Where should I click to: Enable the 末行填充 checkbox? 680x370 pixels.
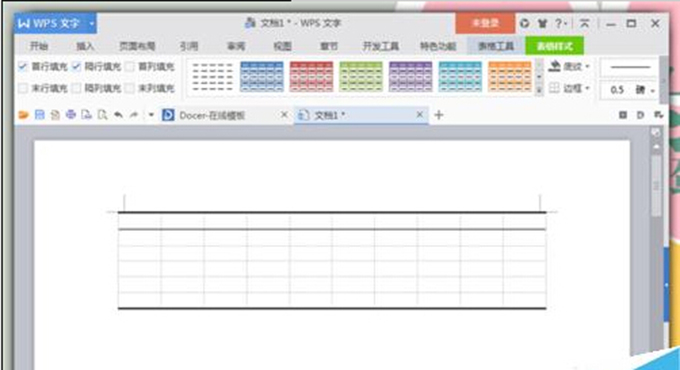coord(23,88)
